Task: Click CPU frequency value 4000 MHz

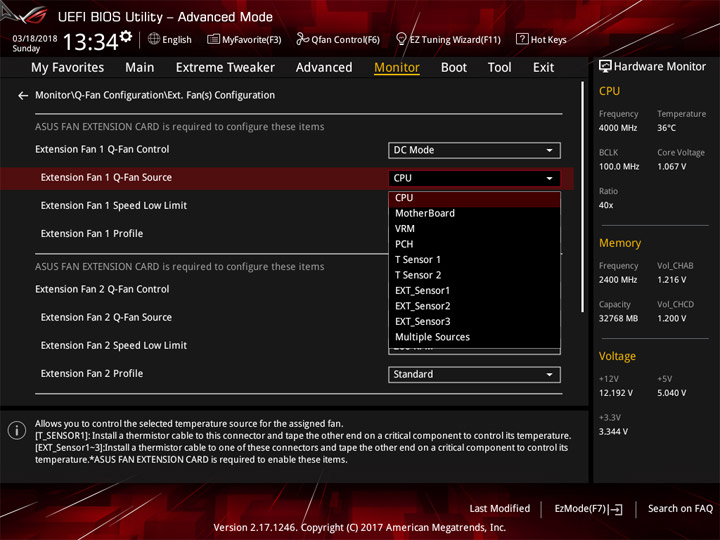Action: coord(618,128)
